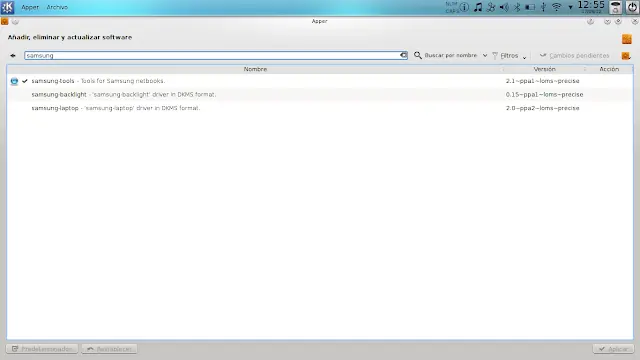Expand hidden system tray icons arrow
Image resolution: width=640 pixels, height=360 pixels.
coord(570,8)
